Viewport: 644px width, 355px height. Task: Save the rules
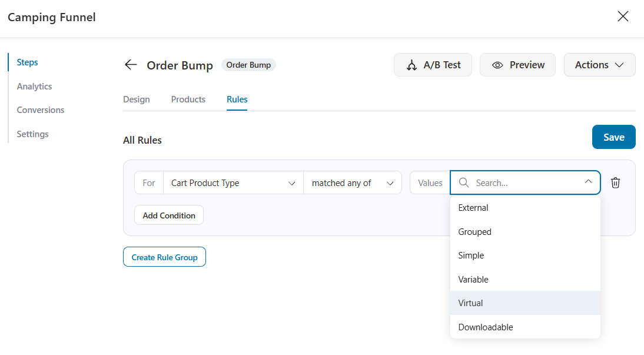(613, 137)
